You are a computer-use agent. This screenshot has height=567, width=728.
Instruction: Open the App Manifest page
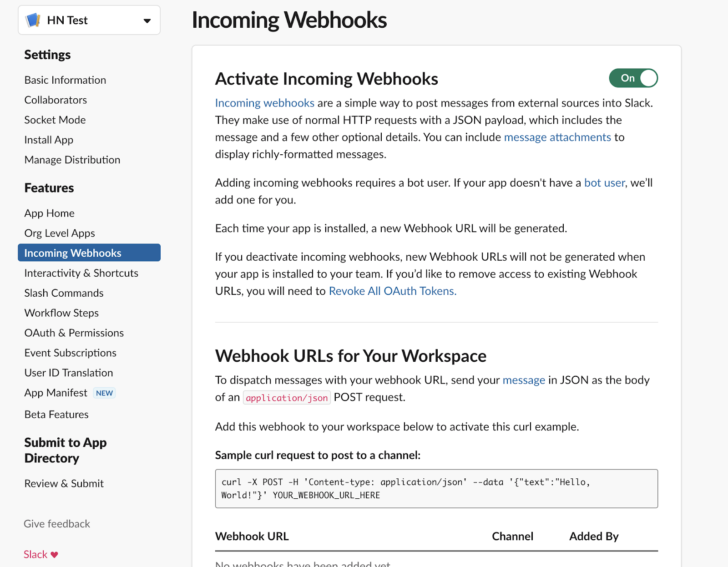coord(55,392)
